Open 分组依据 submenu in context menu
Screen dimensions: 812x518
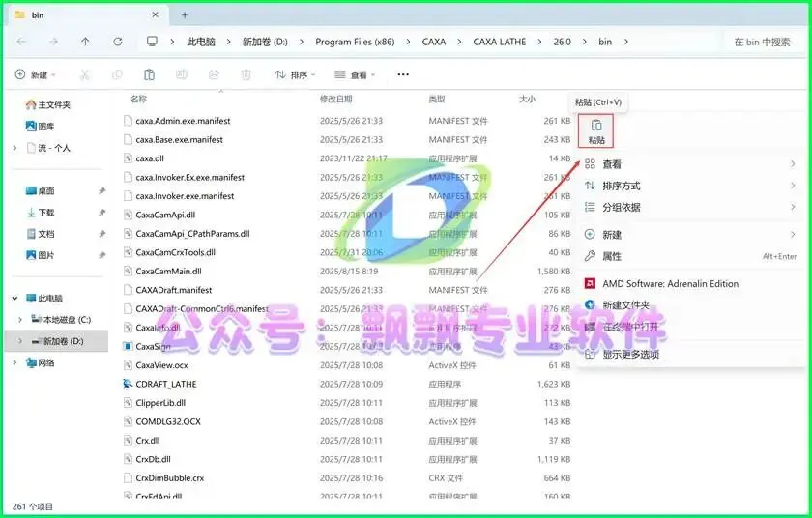click(x=690, y=208)
